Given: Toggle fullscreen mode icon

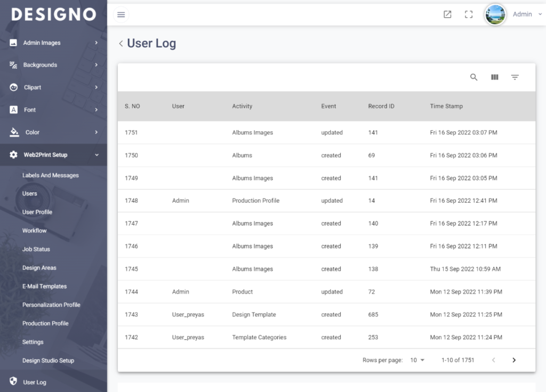Looking at the screenshot, I should tap(469, 14).
